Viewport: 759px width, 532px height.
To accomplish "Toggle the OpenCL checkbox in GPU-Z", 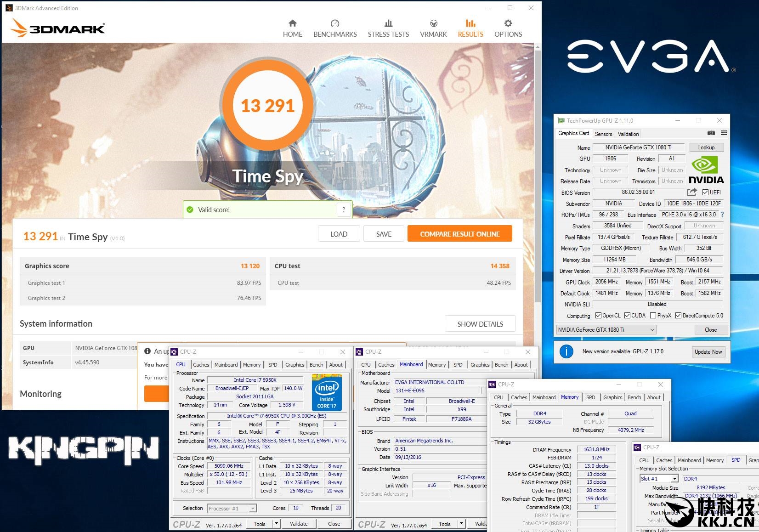I will [598, 316].
